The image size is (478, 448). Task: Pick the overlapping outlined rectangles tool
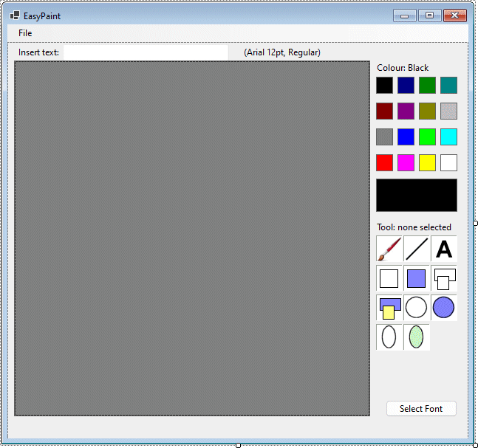click(444, 278)
